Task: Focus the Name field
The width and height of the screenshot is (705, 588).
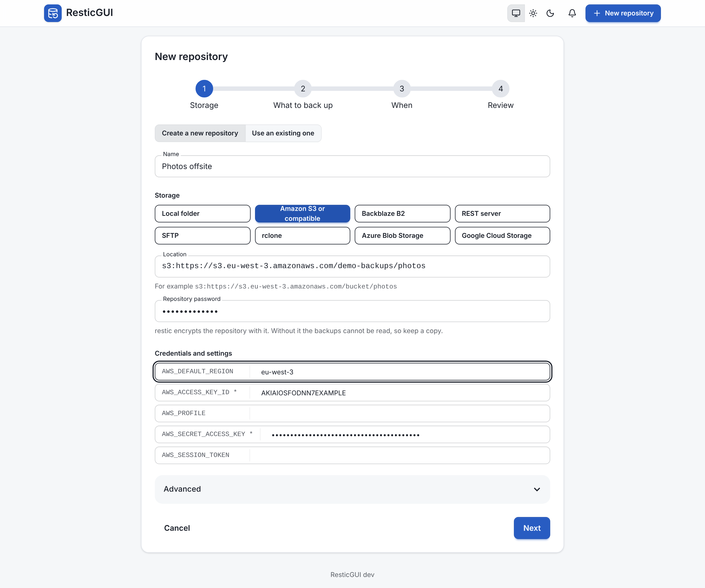Action: 352,166
